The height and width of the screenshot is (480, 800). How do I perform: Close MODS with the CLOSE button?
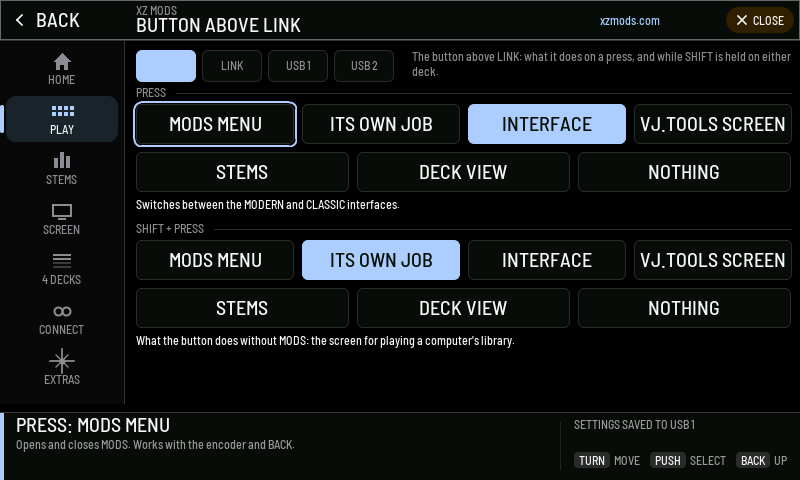tap(760, 20)
